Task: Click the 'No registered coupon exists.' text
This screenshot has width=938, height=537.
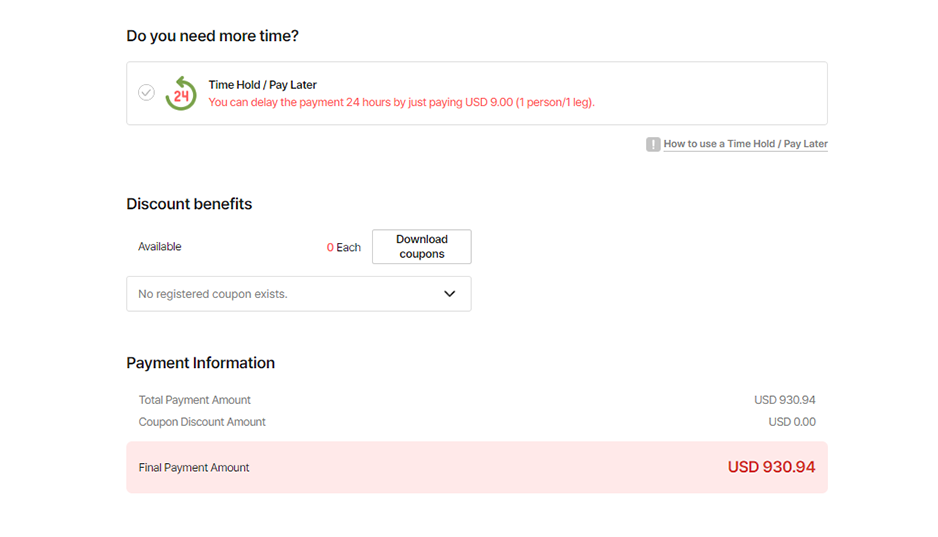Action: (x=212, y=294)
